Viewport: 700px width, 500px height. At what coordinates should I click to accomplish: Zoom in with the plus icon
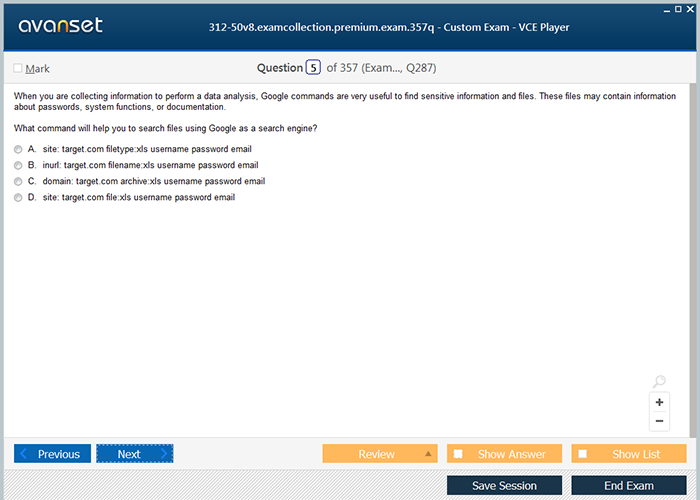coord(659,402)
